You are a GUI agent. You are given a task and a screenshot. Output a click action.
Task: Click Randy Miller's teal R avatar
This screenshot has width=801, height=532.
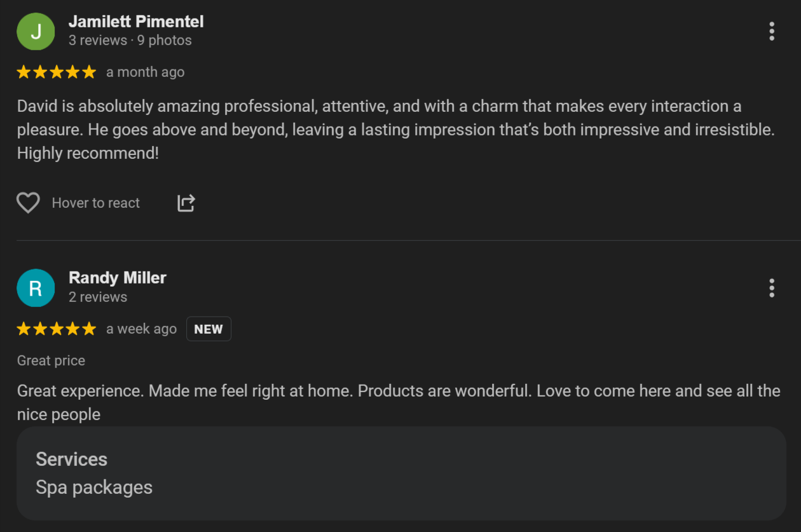36,288
